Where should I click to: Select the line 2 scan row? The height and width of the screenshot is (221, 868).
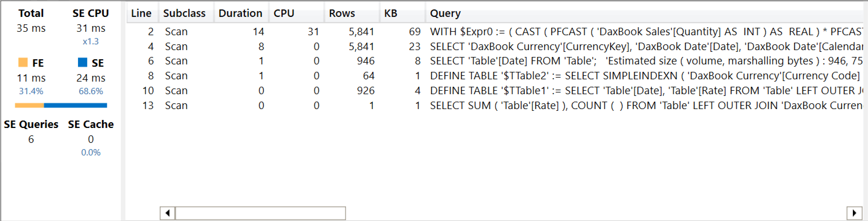pyautogui.click(x=495, y=32)
